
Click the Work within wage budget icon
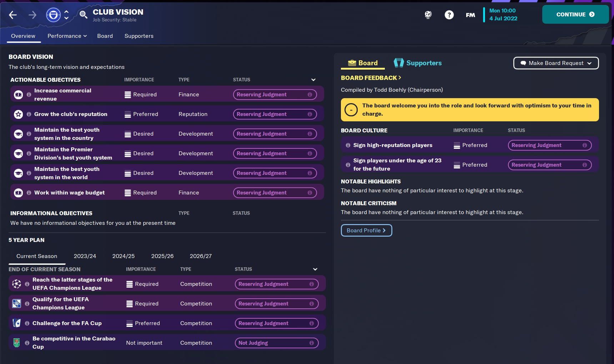pos(18,193)
